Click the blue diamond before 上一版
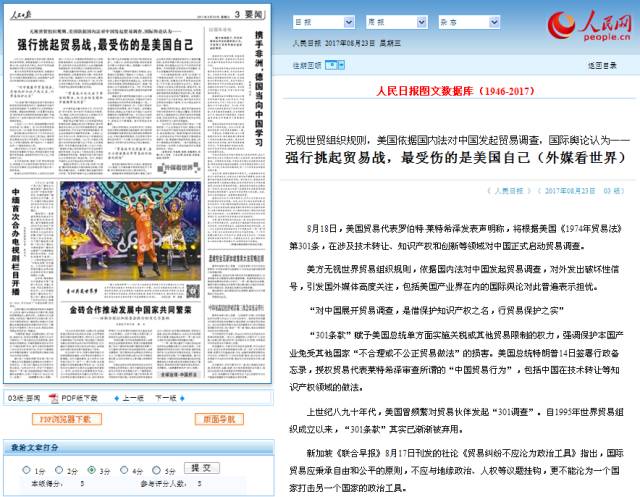640x497 pixels. [117, 398]
